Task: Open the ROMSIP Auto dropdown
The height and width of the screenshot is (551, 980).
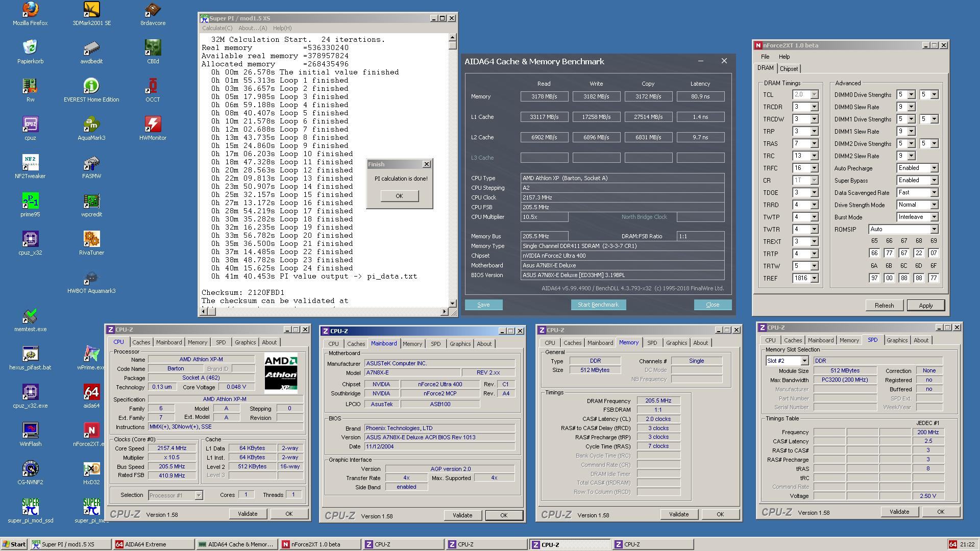Action: [x=934, y=229]
